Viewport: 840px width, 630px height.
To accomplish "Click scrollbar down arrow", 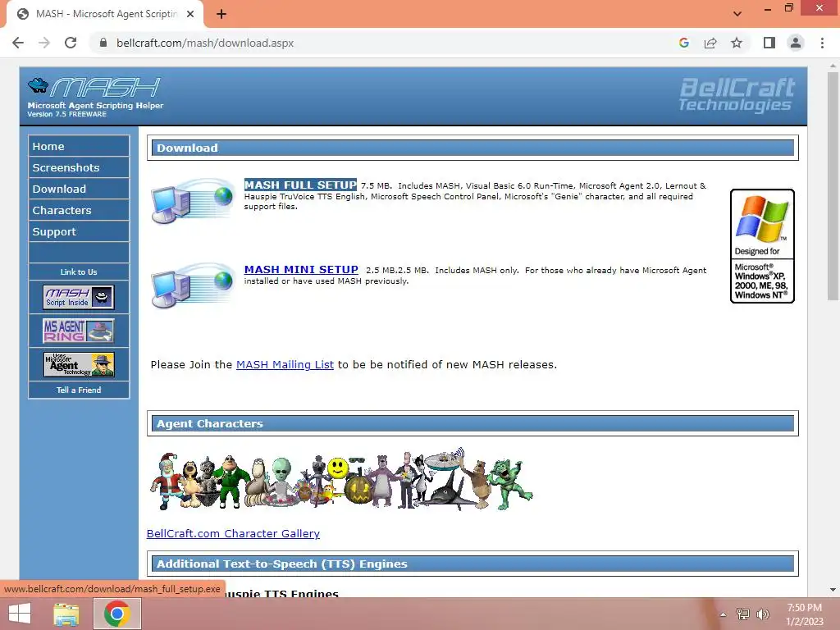I will point(833,590).
